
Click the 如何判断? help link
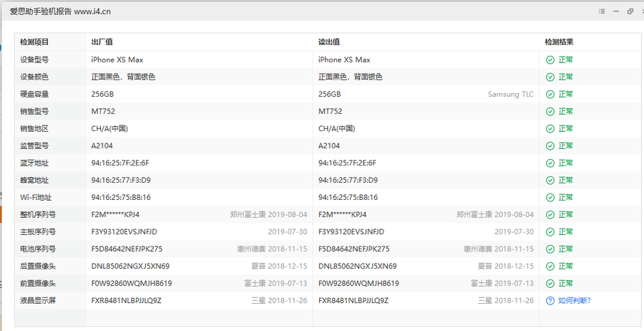[574, 301]
